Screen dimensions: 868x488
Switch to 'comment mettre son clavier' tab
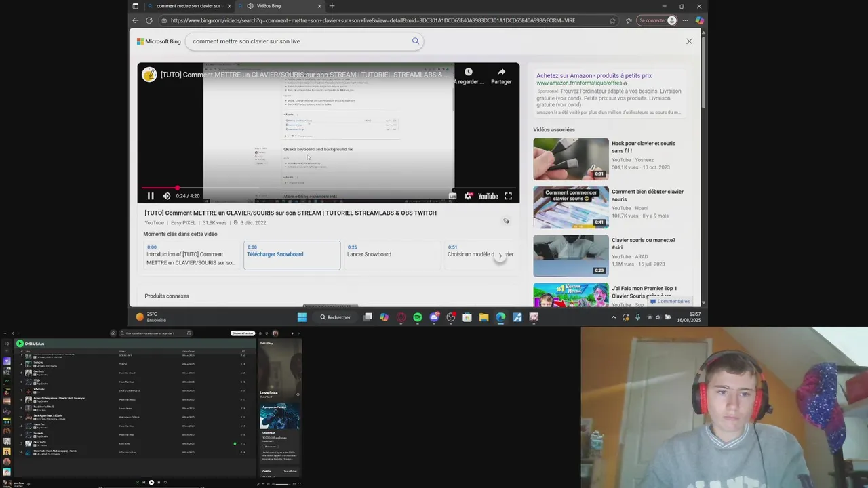189,6
